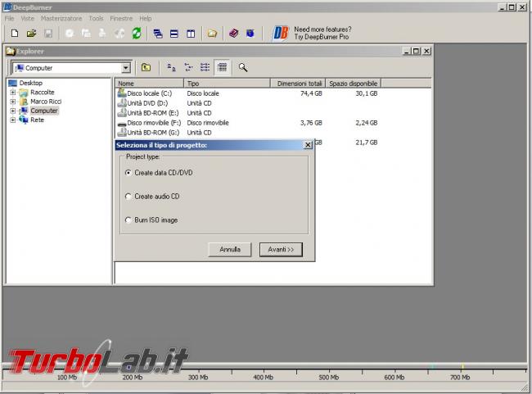This screenshot has height=394, width=532.
Task: Open the File menu
Action: (x=10, y=18)
